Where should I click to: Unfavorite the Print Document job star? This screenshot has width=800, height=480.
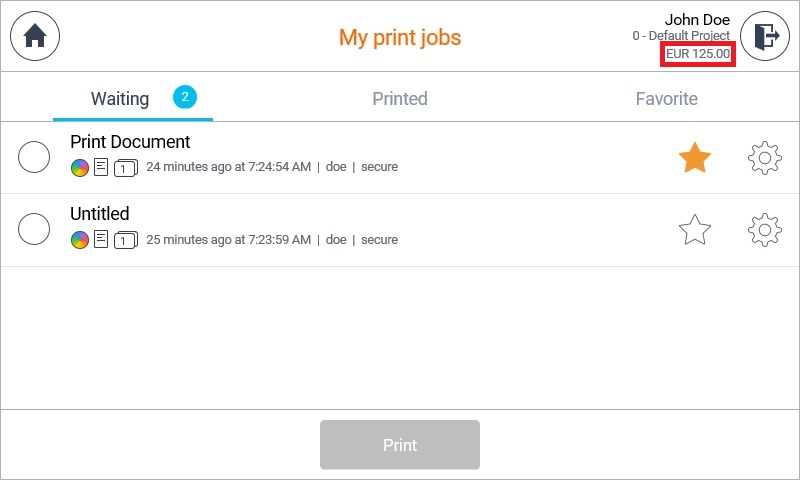click(x=695, y=158)
